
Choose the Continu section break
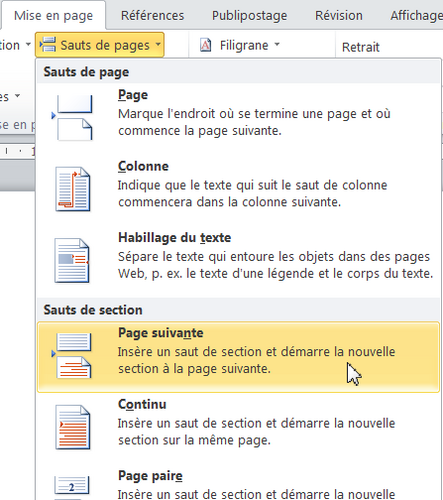tap(238, 428)
